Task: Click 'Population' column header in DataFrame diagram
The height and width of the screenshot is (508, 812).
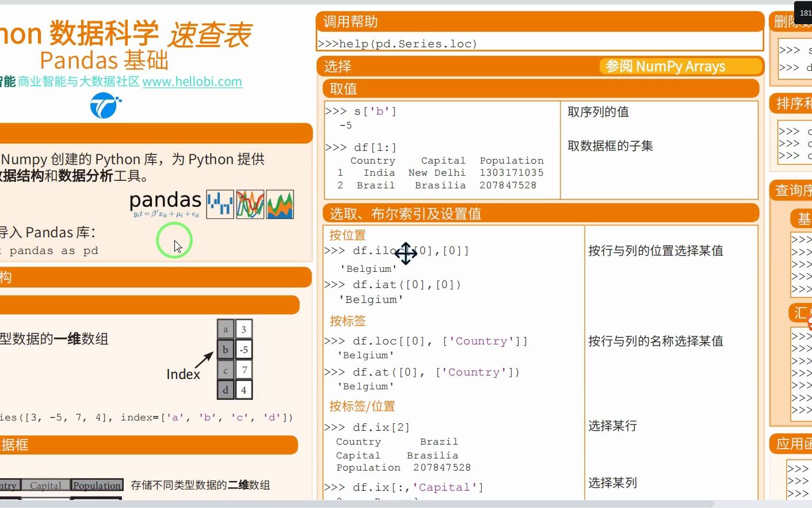Action: tap(97, 486)
